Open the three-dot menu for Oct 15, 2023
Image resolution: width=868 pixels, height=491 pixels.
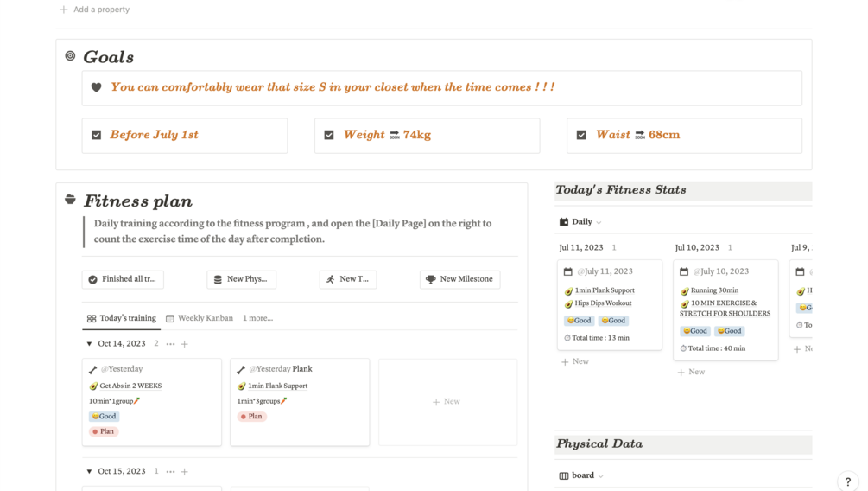tap(170, 472)
